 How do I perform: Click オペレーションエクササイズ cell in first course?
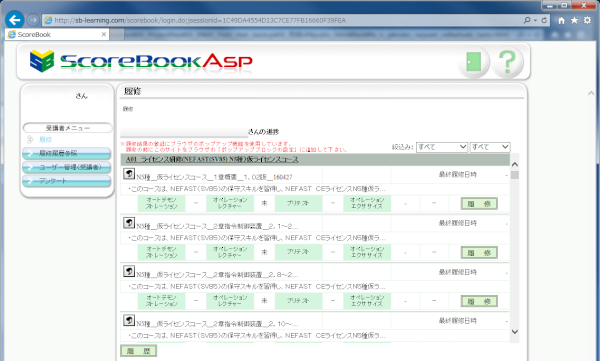tap(367, 203)
